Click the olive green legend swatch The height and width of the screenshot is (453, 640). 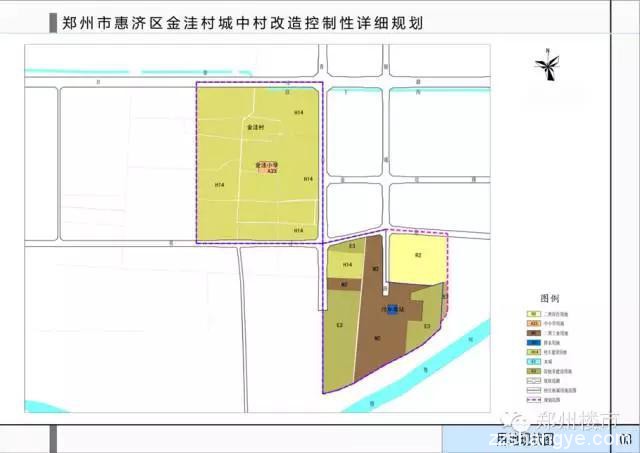tap(533, 371)
